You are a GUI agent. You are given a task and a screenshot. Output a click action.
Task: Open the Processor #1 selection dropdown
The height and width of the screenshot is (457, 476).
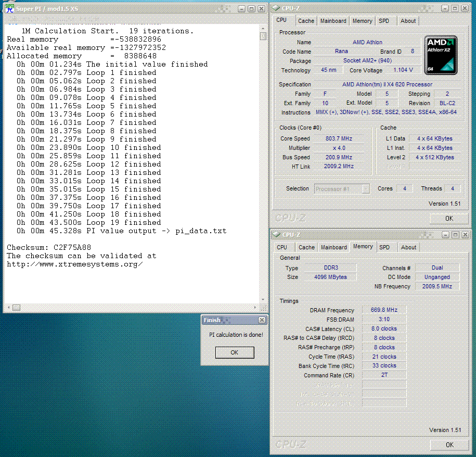click(x=366, y=189)
